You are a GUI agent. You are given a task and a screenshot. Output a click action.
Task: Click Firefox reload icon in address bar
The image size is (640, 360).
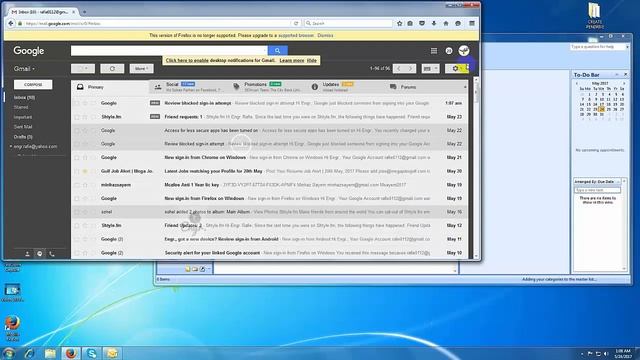tap(296, 24)
